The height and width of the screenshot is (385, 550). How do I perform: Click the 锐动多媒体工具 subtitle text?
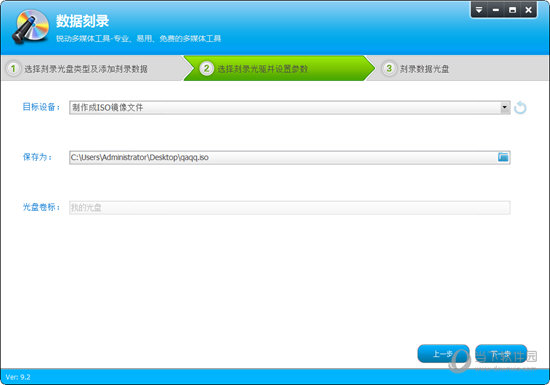pyautogui.click(x=139, y=38)
